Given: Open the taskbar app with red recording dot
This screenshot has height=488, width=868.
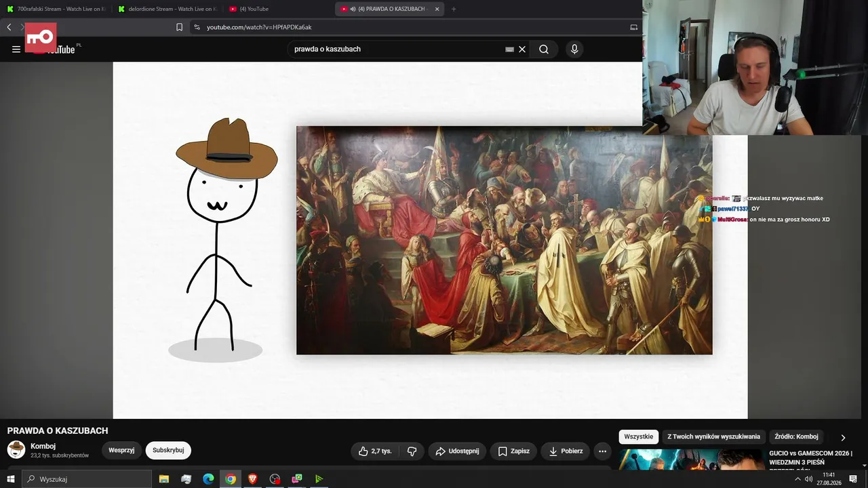Looking at the screenshot, I should 275,479.
